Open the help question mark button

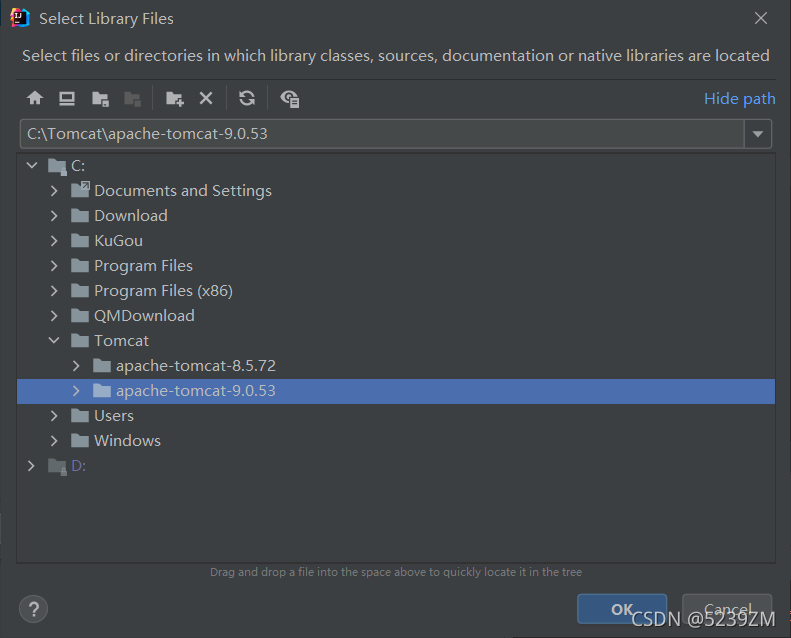[x=33, y=609]
